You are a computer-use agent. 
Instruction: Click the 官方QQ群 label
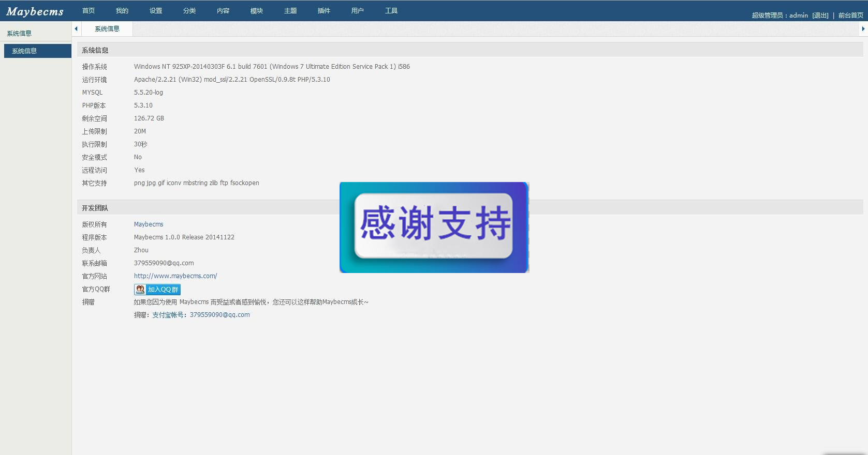pyautogui.click(x=96, y=289)
